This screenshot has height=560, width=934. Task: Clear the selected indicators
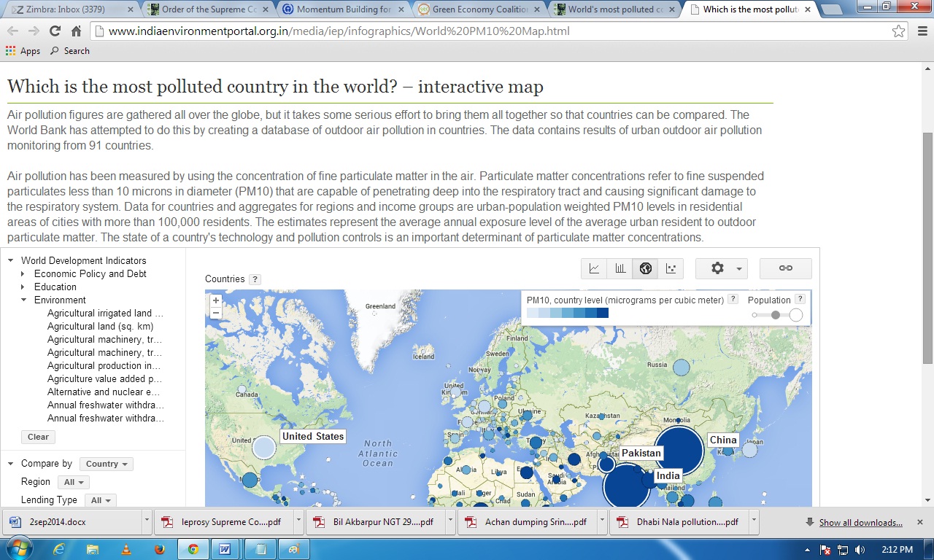(x=38, y=437)
